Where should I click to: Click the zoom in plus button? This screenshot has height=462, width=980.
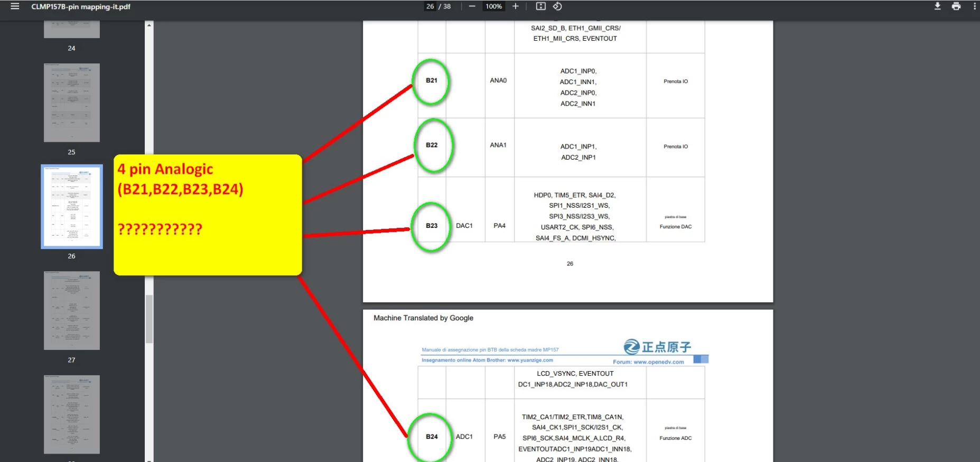click(x=516, y=6)
